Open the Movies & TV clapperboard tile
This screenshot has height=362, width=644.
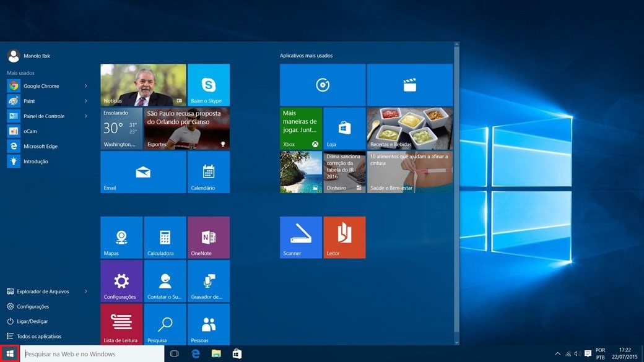(x=410, y=85)
